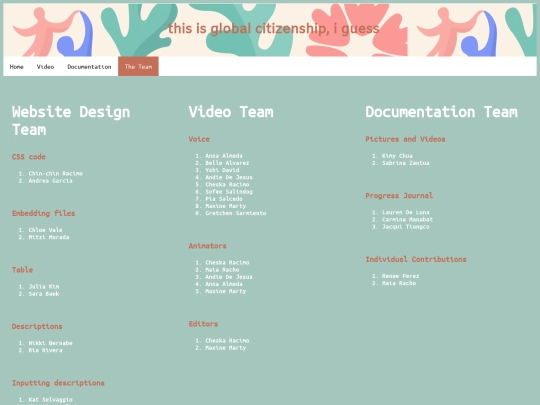Select the name Mitzi Morada
The image size is (540, 405).
point(49,237)
